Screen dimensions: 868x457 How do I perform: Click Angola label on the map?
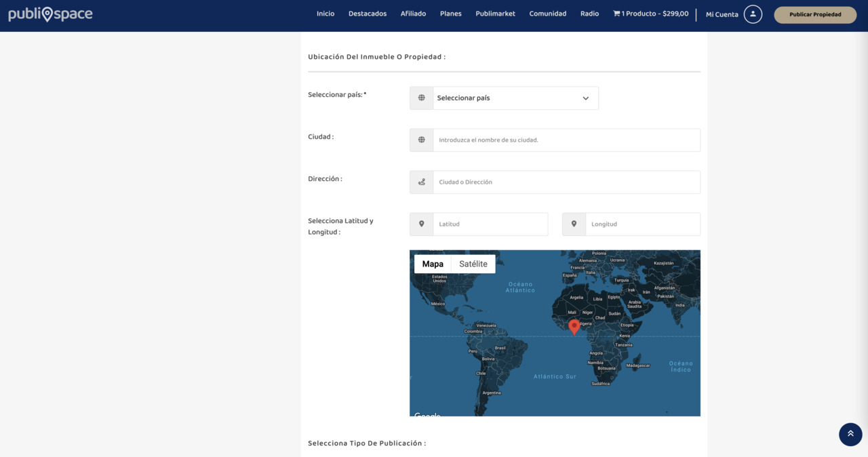(596, 353)
